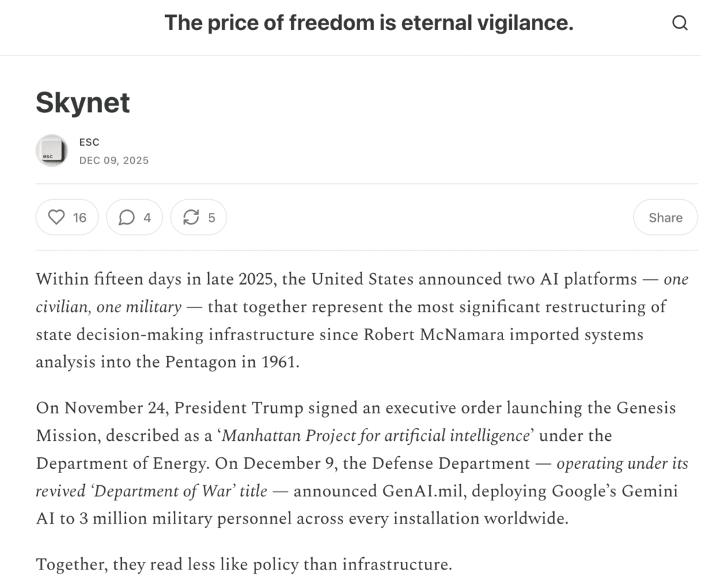Image resolution: width=701 pixels, height=588 pixels.
Task: Click the comment count 4
Action: (147, 218)
